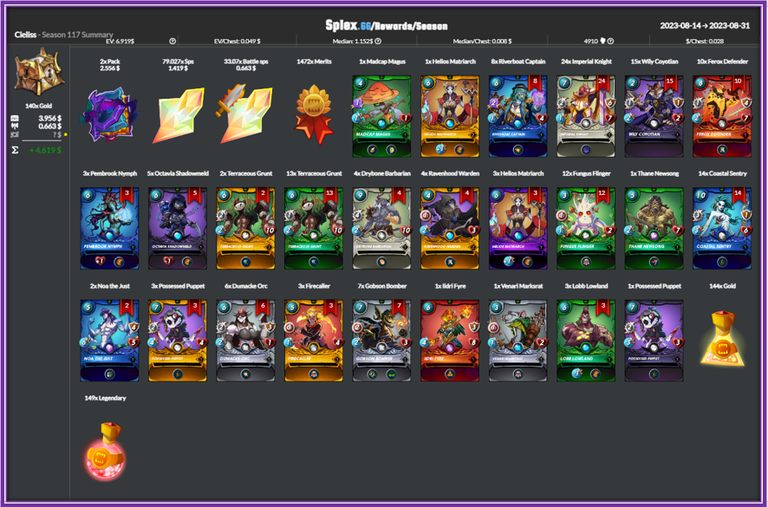Image resolution: width=768 pixels, height=507 pixels.
Task: Open the 14x Coastal Sentry card
Action: (722, 228)
